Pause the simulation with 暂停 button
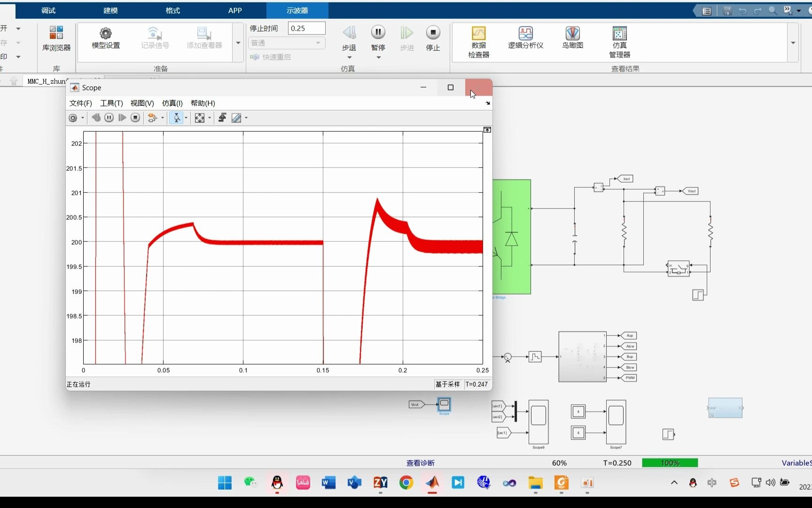Screen dimensions: 812x508 tap(378, 38)
